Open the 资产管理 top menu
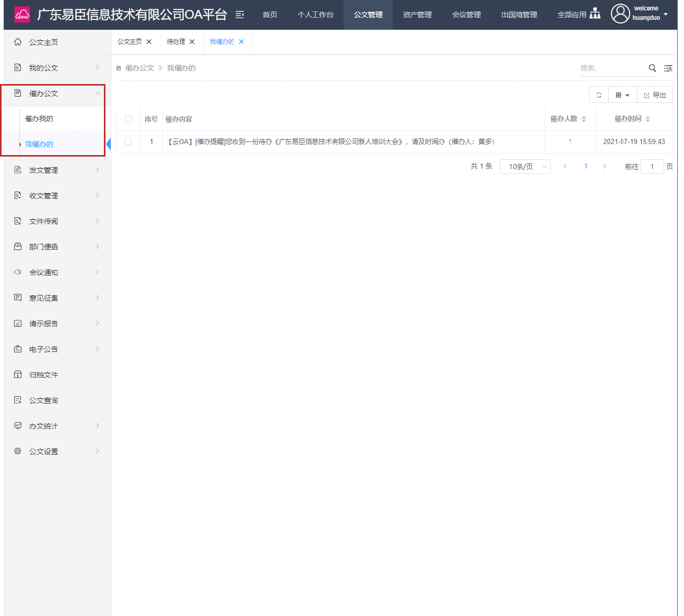Screen dimensions: 684x616 point(417,15)
